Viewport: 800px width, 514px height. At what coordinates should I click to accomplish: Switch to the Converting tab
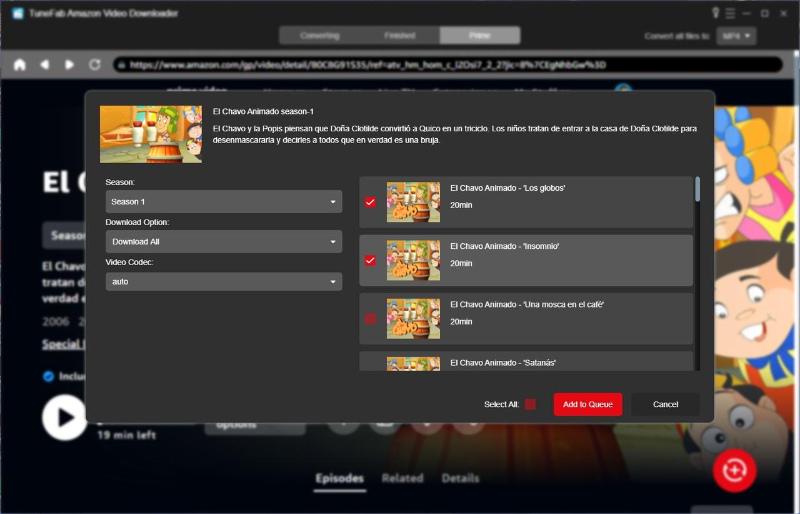point(319,35)
